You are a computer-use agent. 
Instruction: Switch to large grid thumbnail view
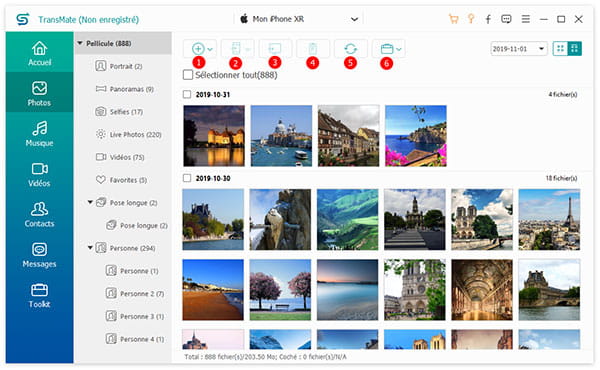(x=574, y=49)
